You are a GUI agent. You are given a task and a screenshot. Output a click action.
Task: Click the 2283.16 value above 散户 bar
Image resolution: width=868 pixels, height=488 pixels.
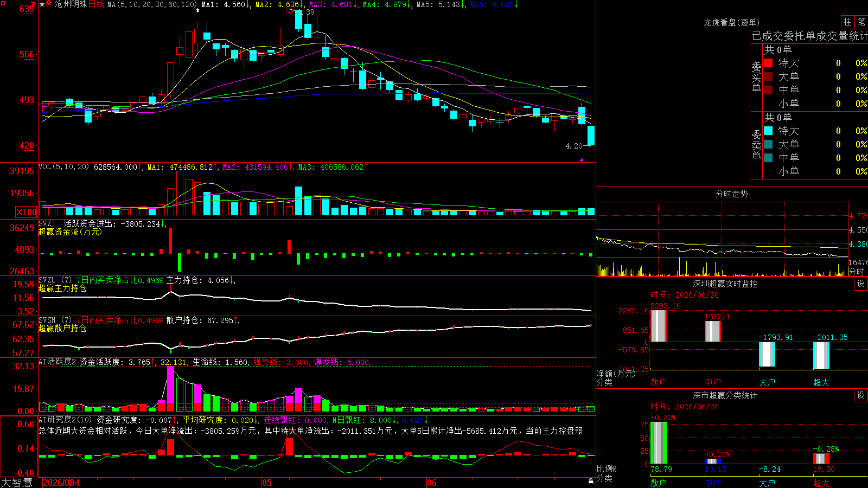pyautogui.click(x=666, y=306)
